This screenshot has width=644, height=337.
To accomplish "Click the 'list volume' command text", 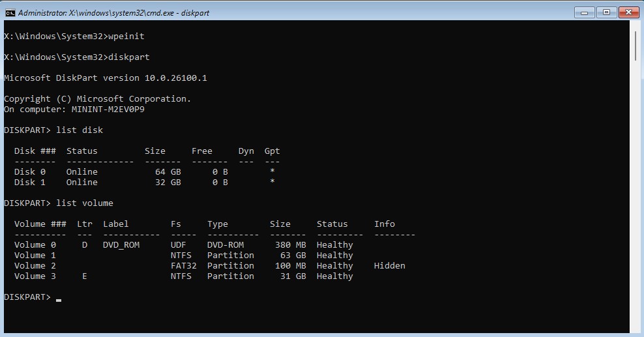I will click(85, 203).
